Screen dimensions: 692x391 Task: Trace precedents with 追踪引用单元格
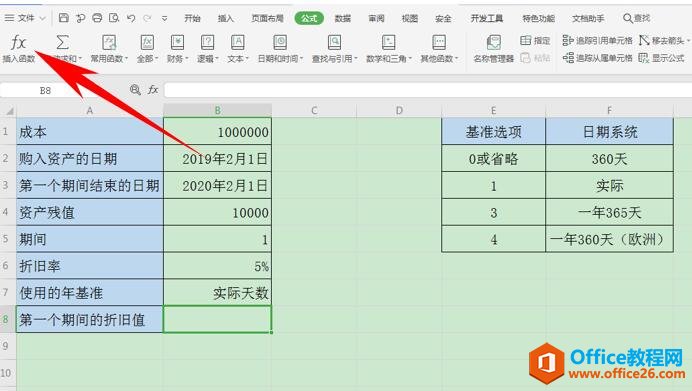click(598, 41)
